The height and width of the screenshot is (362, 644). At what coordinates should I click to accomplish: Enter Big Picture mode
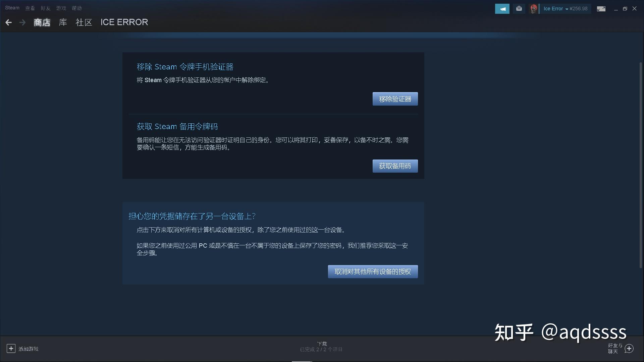601,9
